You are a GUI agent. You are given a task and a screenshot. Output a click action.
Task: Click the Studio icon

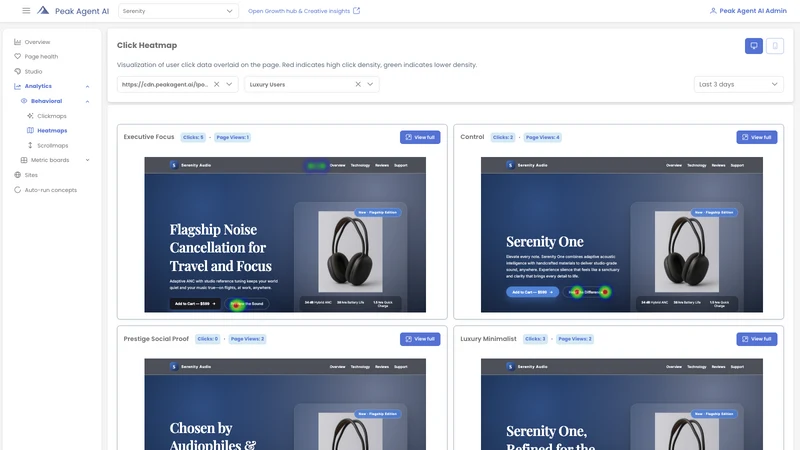pos(17,71)
